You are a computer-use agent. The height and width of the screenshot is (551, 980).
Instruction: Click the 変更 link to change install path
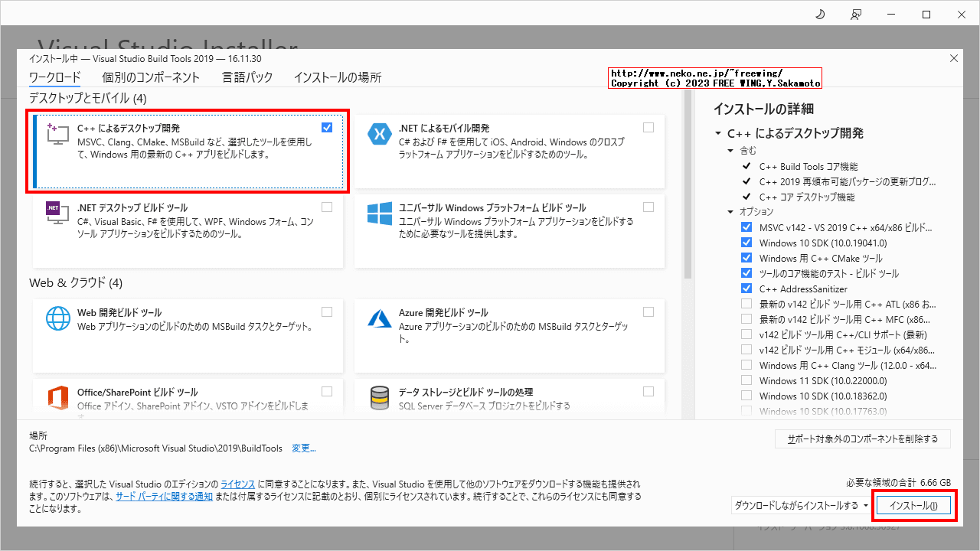[303, 448]
